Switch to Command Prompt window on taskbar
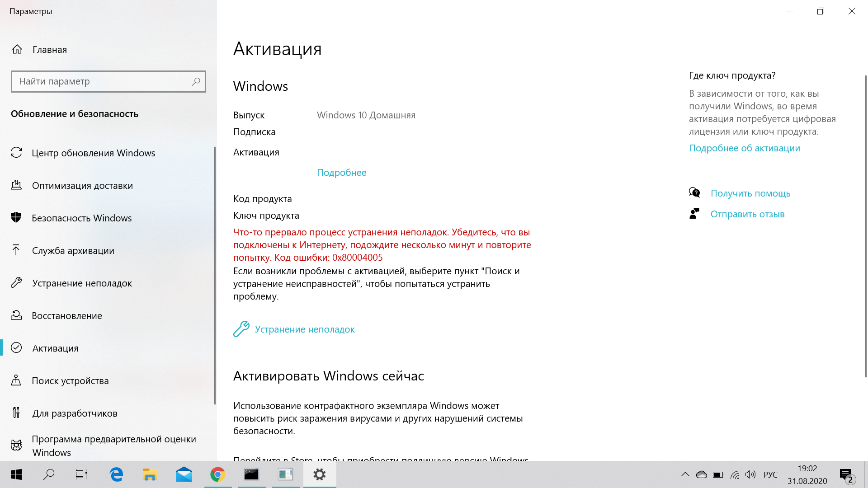Viewport: 868px width, 488px height. click(252, 474)
